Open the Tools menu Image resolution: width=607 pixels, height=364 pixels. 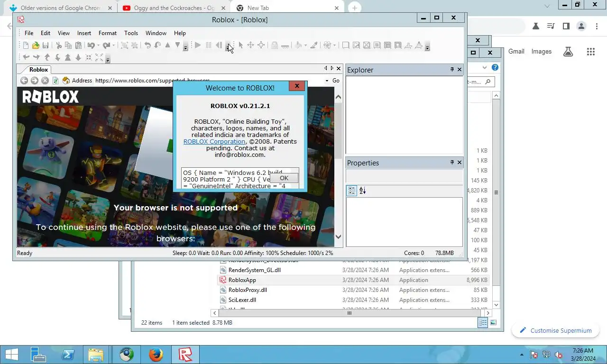[x=131, y=33]
